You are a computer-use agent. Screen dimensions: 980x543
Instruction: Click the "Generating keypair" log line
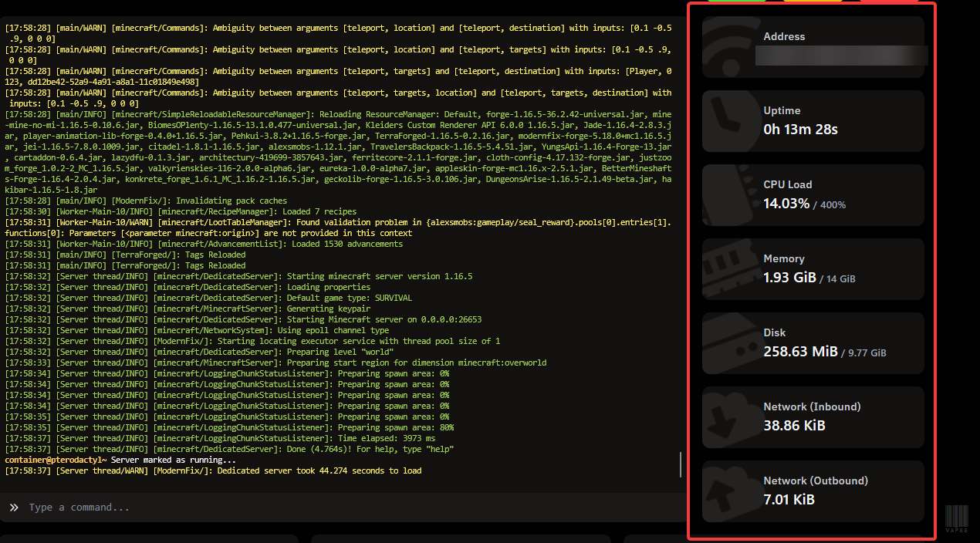pos(188,309)
